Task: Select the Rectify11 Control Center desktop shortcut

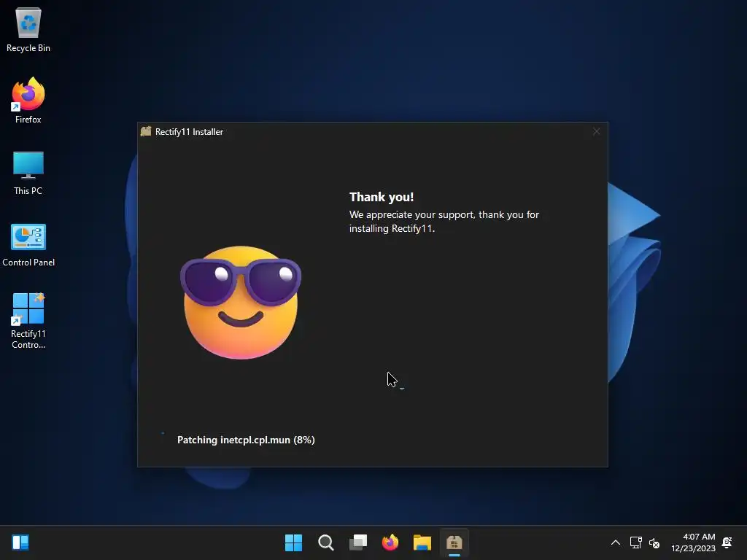Action: (28, 321)
